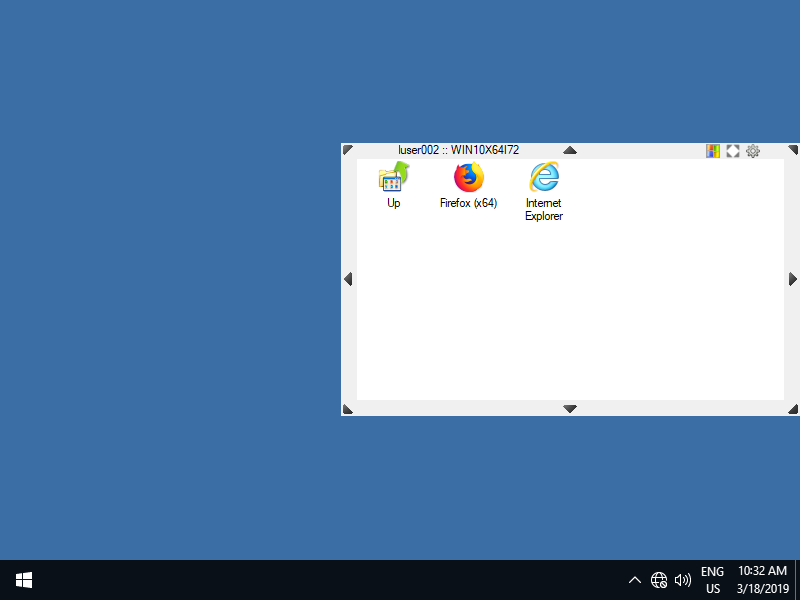
Task: Click the right edge arrow
Action: point(793,279)
